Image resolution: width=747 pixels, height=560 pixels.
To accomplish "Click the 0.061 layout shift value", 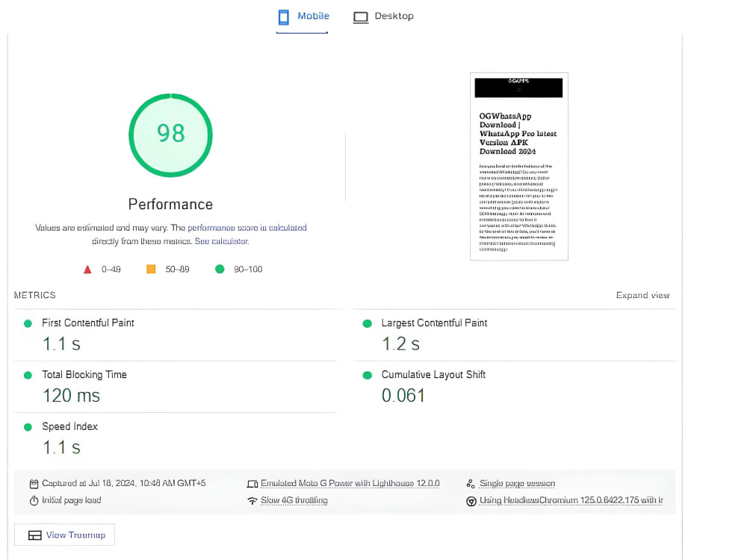I will click(403, 396).
